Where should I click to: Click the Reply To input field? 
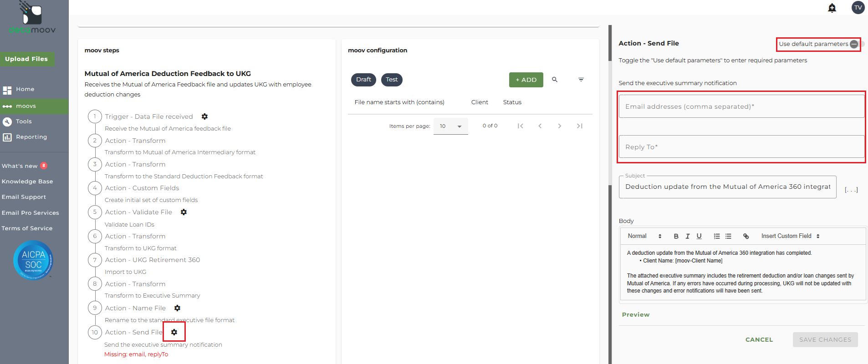pyautogui.click(x=741, y=147)
